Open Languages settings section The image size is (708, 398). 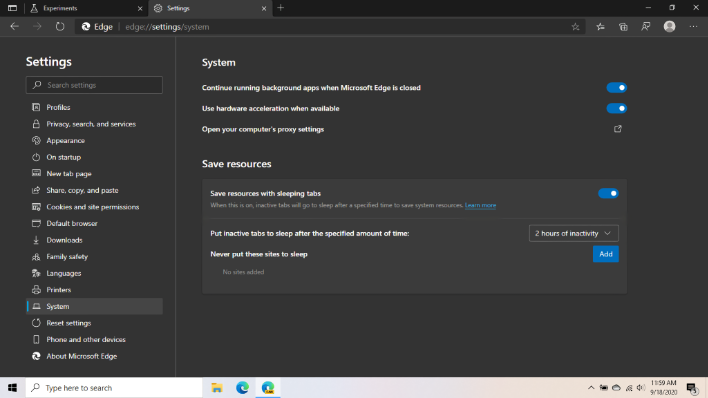(94, 273)
